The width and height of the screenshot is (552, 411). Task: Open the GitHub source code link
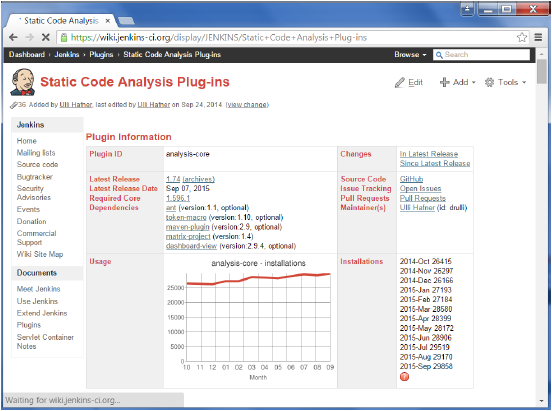click(411, 179)
